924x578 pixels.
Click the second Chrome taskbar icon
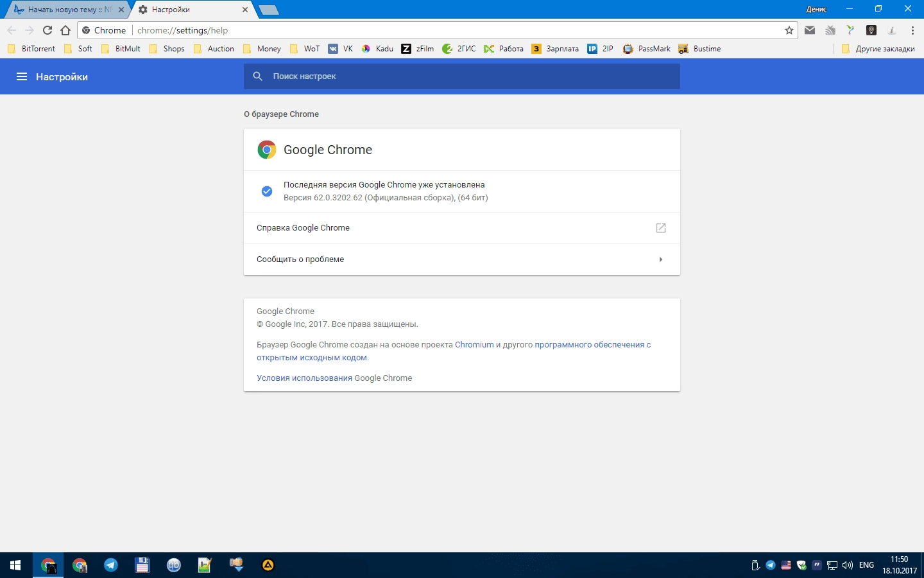[80, 565]
